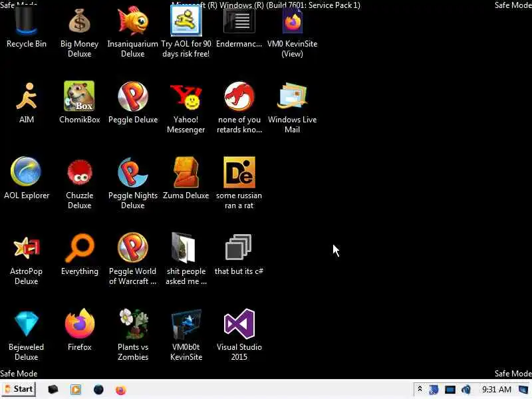Select the Peggle Nights Deluxe icon
Image resolution: width=532 pixels, height=399 pixels.
132,172
